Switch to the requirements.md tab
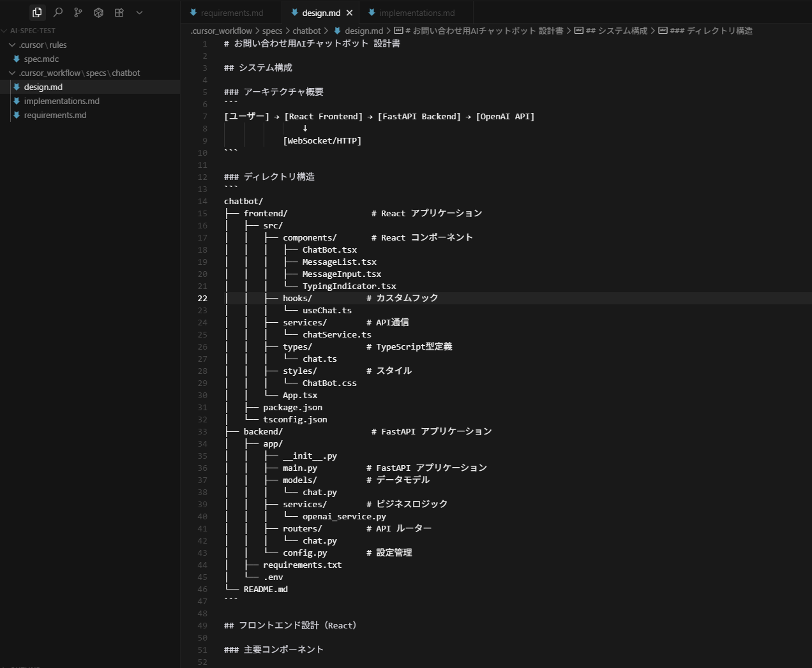The image size is (812, 668). pos(231,13)
